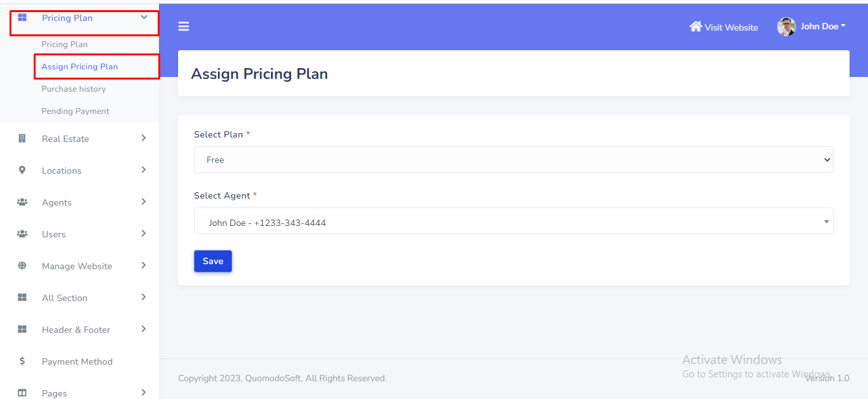The height and width of the screenshot is (399, 868).
Task: Click the Agents people icon
Action: (22, 202)
